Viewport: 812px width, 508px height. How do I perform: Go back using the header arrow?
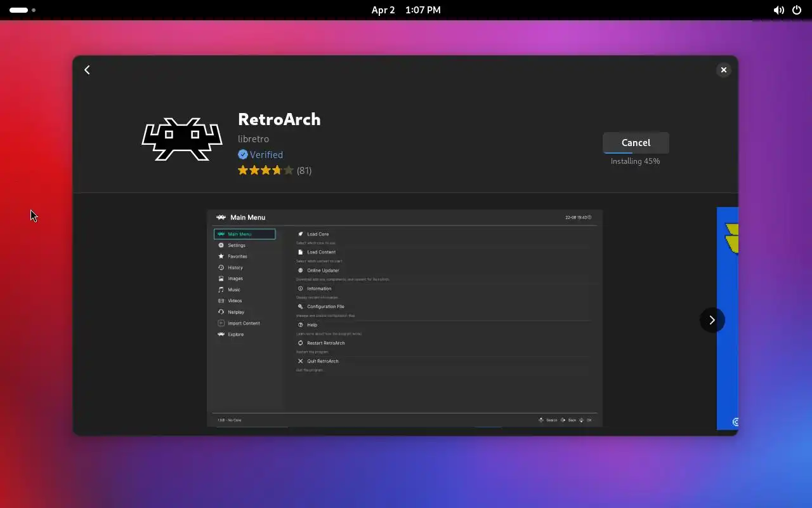coord(87,70)
